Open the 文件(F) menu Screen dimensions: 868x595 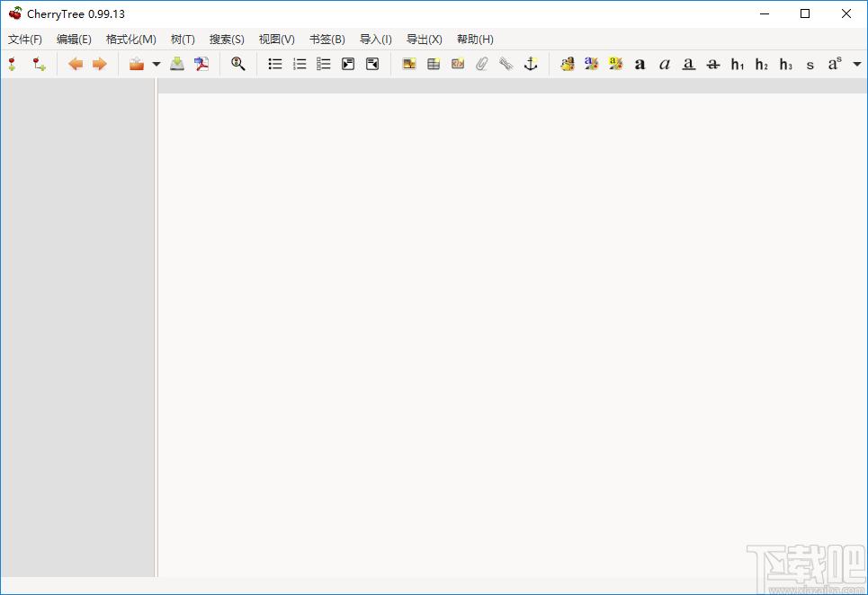point(25,40)
